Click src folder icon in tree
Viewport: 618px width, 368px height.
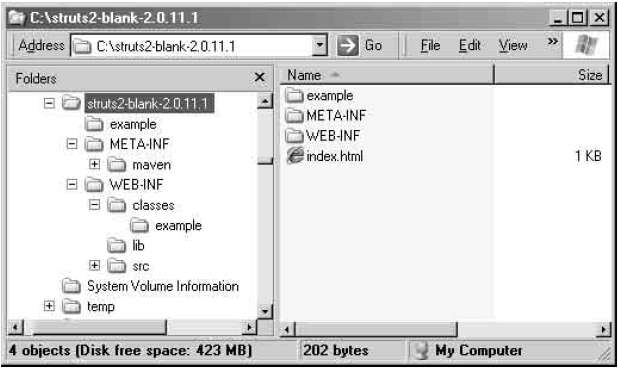[x=117, y=266]
